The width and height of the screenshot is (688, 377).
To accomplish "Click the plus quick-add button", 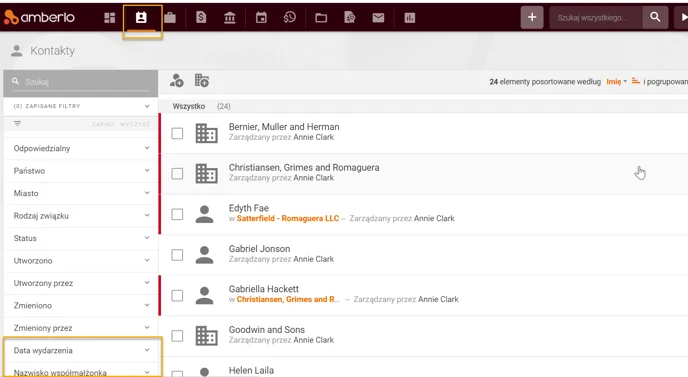I will click(532, 18).
